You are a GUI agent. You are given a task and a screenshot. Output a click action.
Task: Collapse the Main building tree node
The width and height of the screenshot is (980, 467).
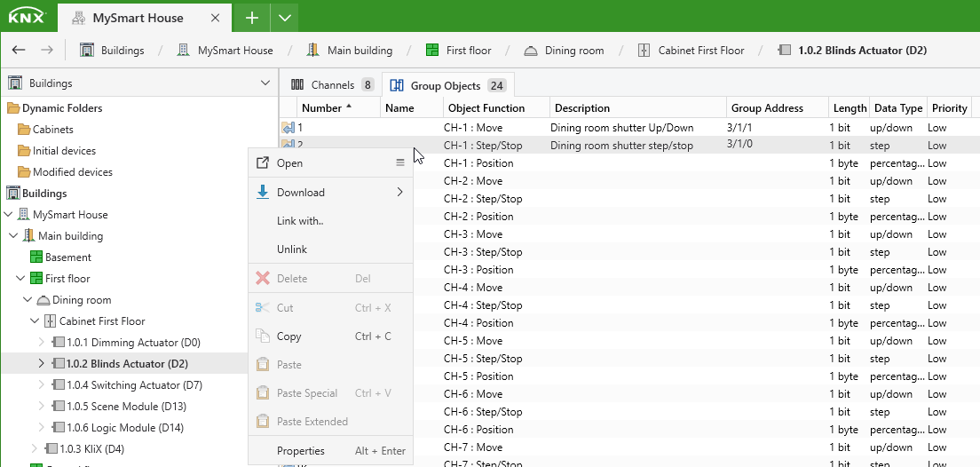coord(13,235)
